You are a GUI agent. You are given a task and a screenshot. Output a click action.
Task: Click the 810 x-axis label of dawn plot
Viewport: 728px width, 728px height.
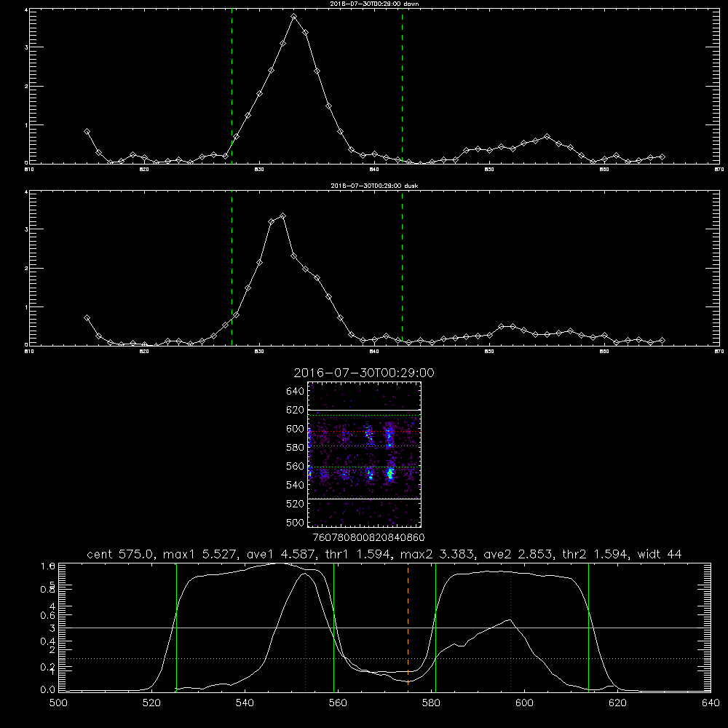point(29,170)
